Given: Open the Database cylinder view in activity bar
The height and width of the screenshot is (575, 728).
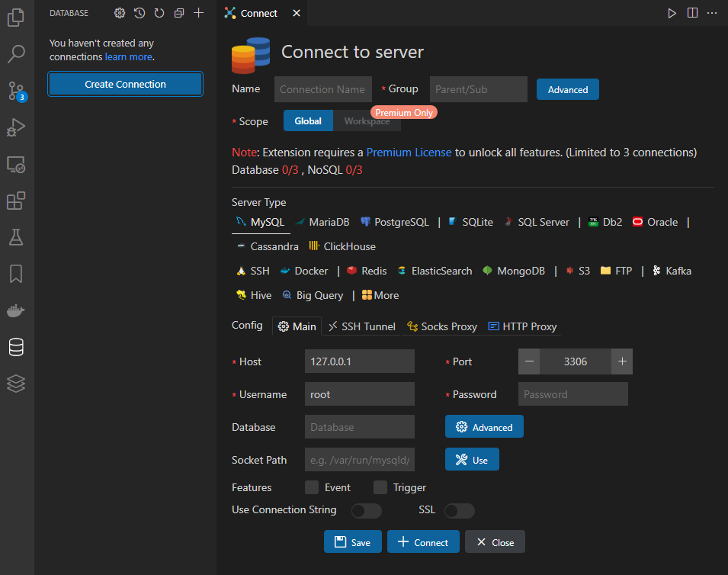Looking at the screenshot, I should pos(16,347).
